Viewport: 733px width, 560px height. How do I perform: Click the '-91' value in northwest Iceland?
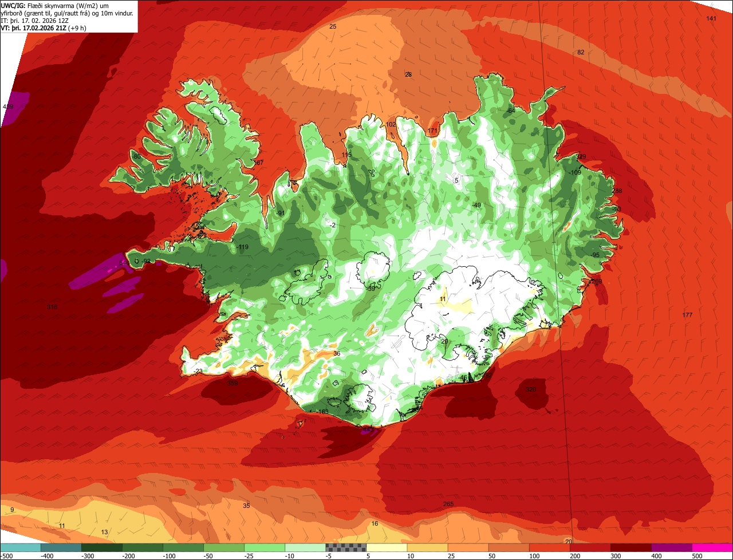281,214
